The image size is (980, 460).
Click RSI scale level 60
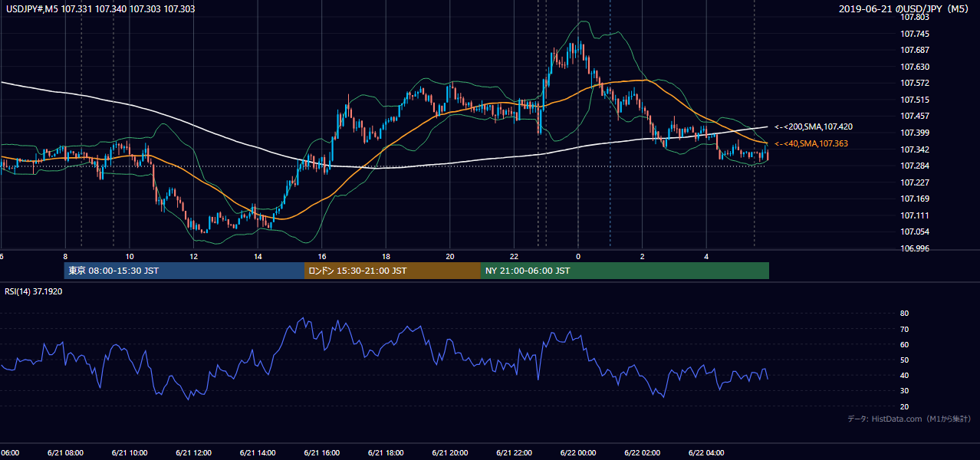904,344
